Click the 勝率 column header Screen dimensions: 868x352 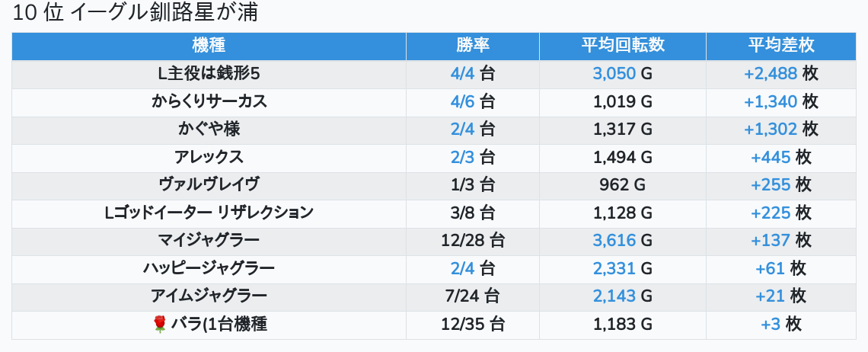click(473, 45)
